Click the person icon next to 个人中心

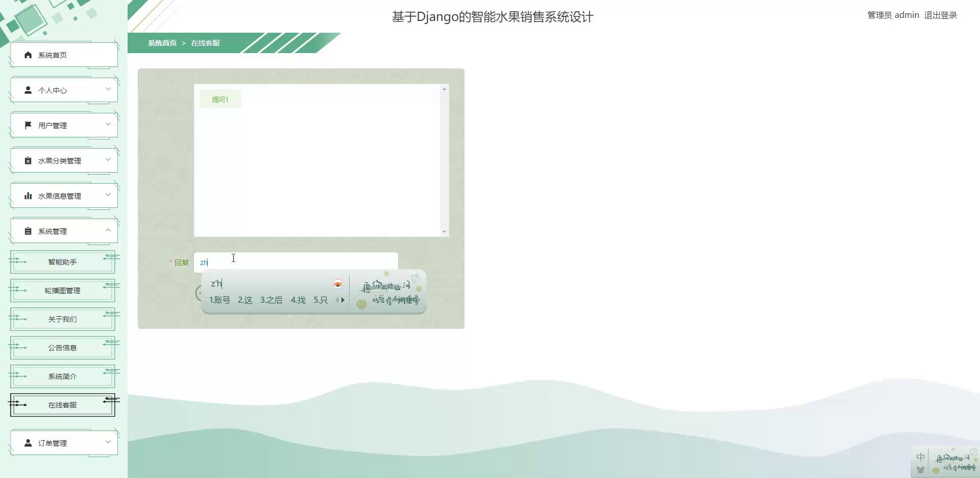coord(28,90)
